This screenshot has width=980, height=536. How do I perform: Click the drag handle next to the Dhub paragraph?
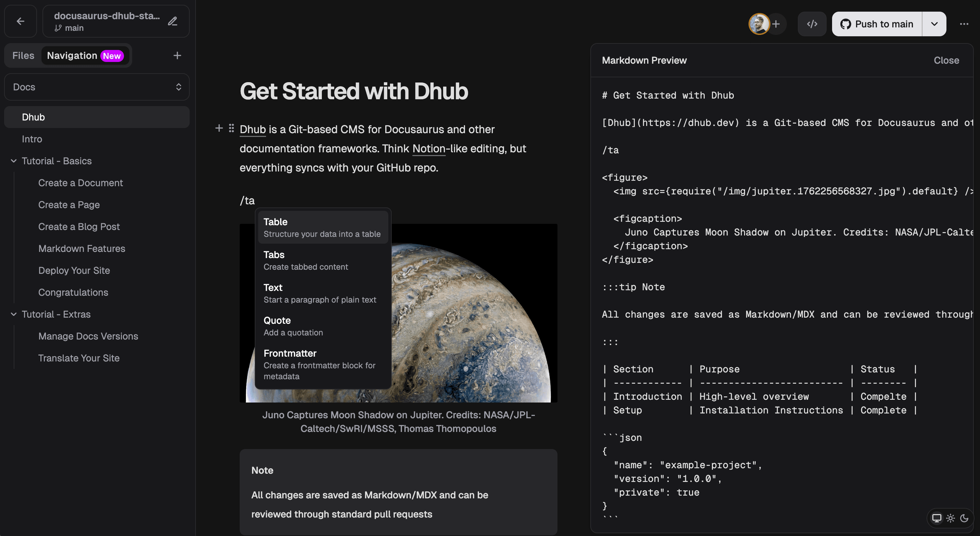[x=232, y=128]
